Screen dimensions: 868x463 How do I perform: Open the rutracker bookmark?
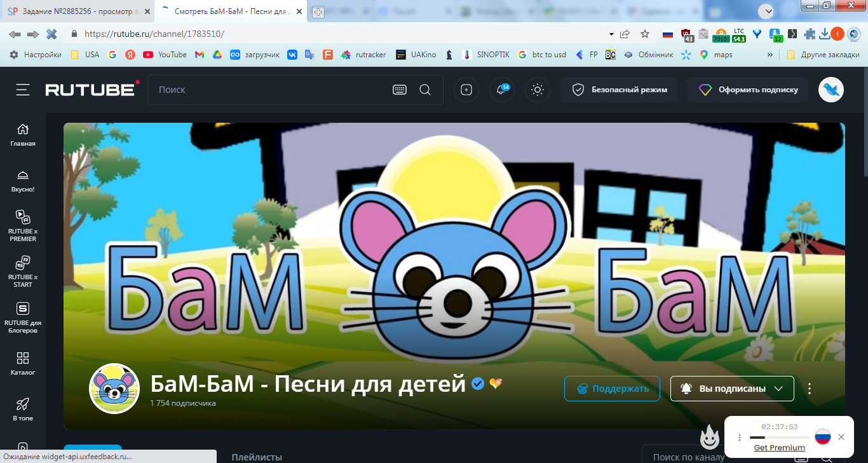click(363, 55)
